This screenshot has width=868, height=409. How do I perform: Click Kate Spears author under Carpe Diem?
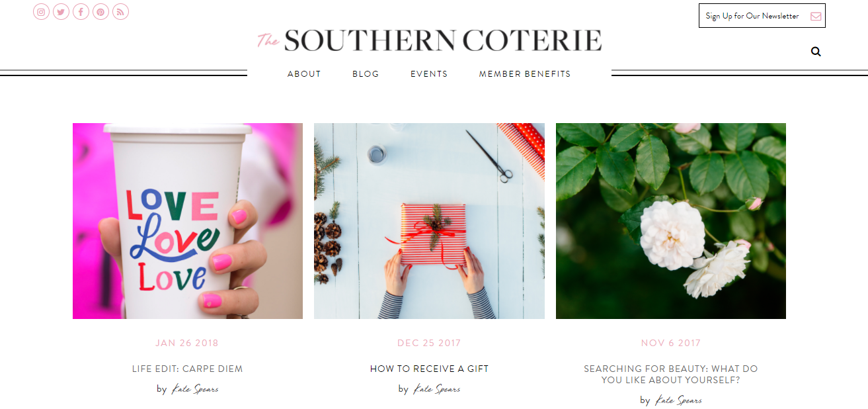pos(195,389)
